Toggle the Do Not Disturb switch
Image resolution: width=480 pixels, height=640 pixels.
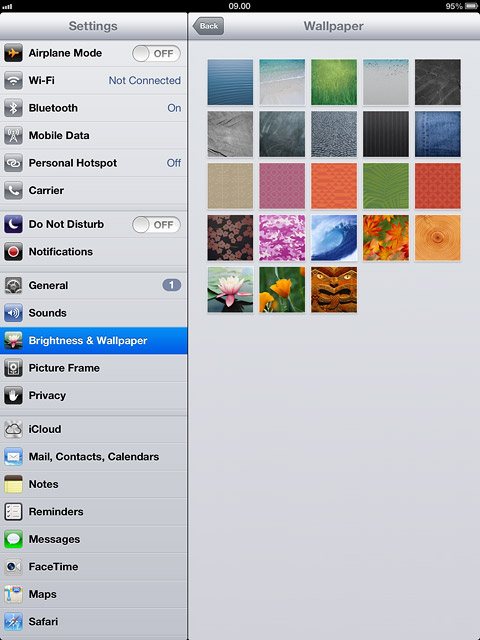[156, 224]
